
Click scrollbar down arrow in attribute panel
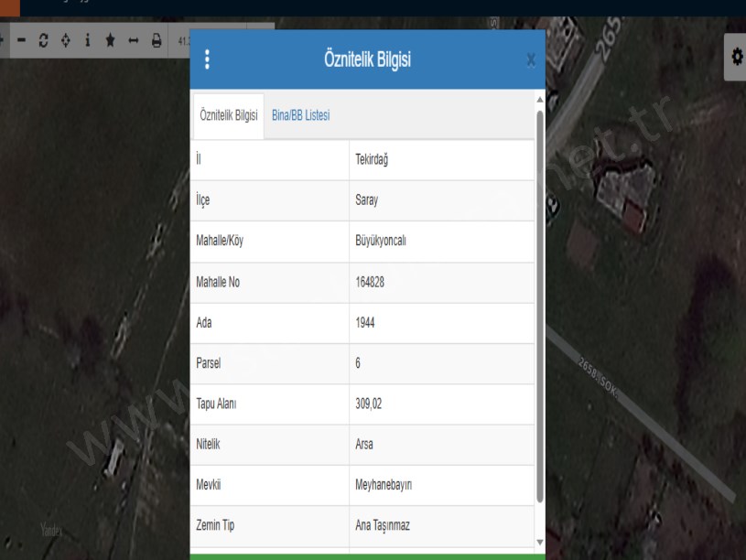tap(539, 543)
